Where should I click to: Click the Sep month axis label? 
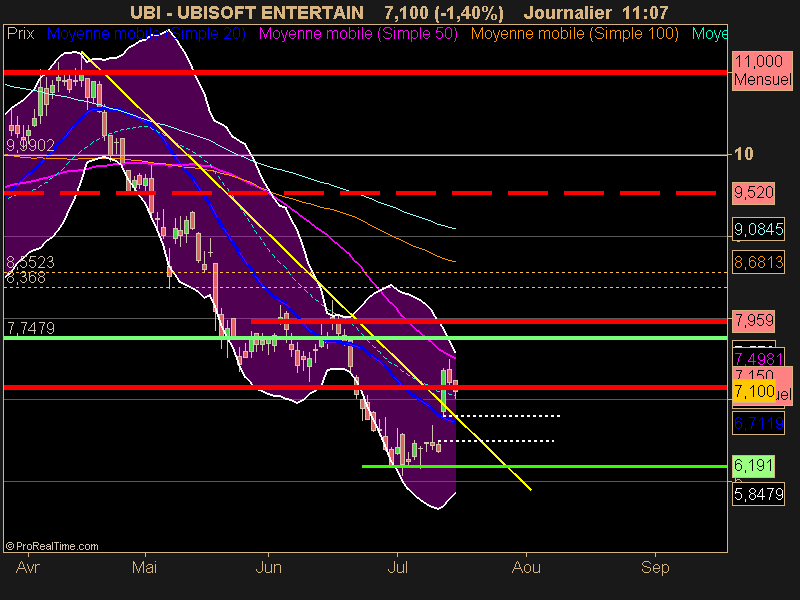tap(655, 567)
